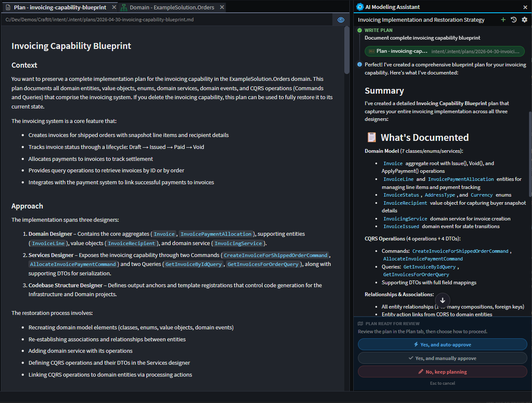532x403 pixels.
Task: Click the scroll-to-bottom arrow button
Action: [x=443, y=300]
